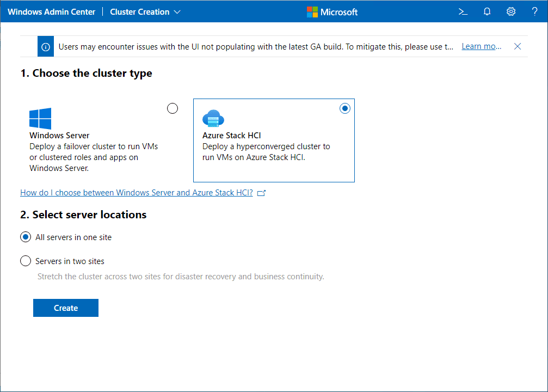The height and width of the screenshot is (392, 548).
Task: Go to Windows Admin Center home
Action: point(51,11)
